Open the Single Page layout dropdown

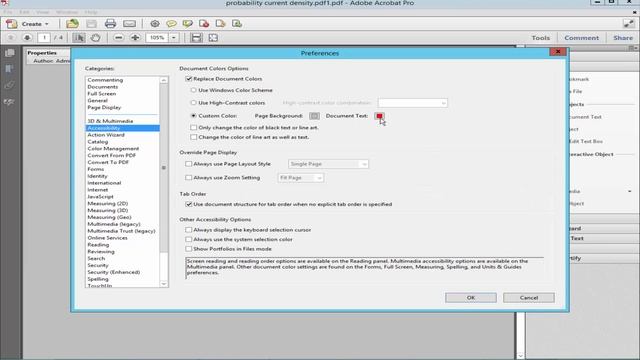[328, 164]
